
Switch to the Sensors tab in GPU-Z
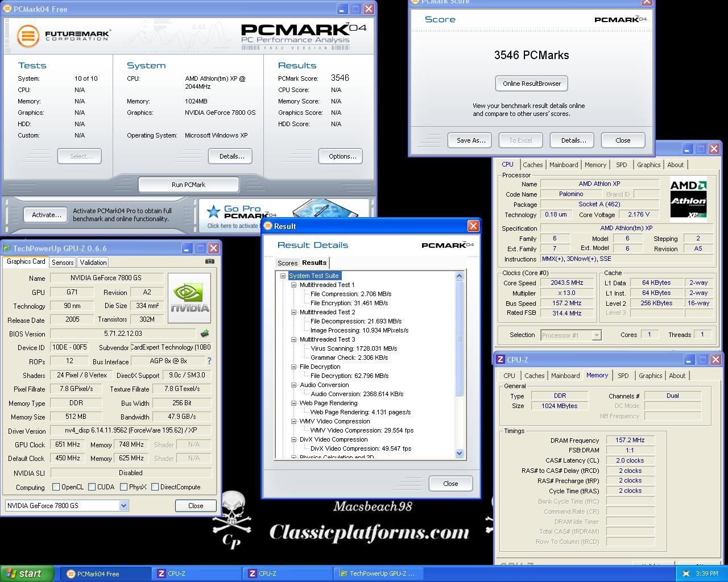pyautogui.click(x=63, y=263)
